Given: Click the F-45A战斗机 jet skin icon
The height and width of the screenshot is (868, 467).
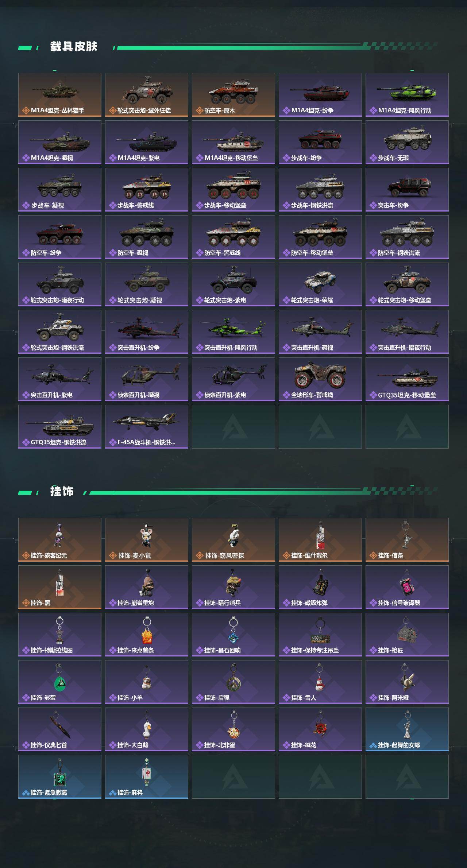Looking at the screenshot, I should pos(147,427).
